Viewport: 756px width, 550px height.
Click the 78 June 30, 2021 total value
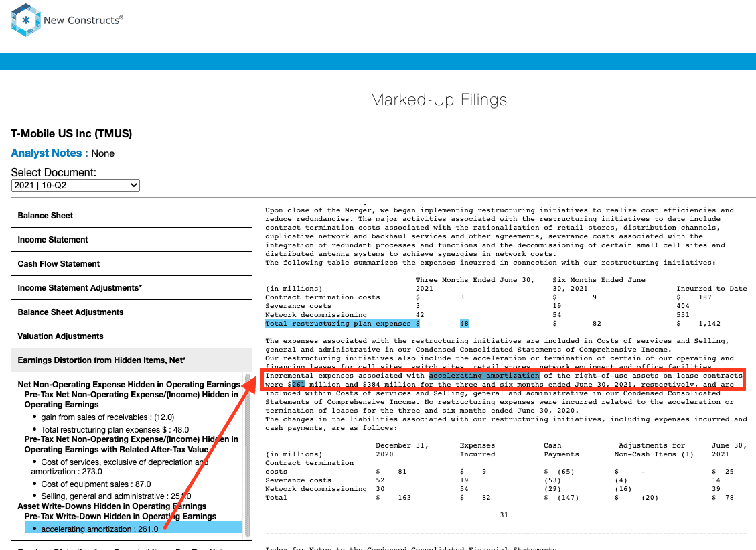coord(729,498)
